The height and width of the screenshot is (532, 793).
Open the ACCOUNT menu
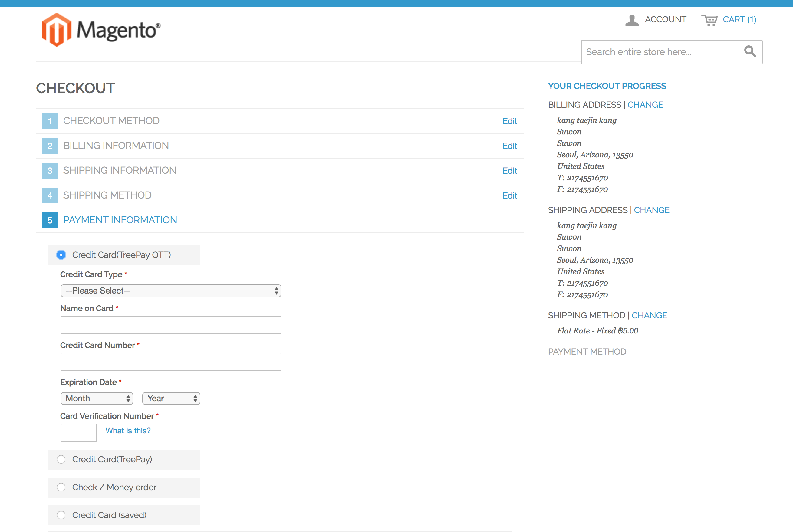pos(665,19)
